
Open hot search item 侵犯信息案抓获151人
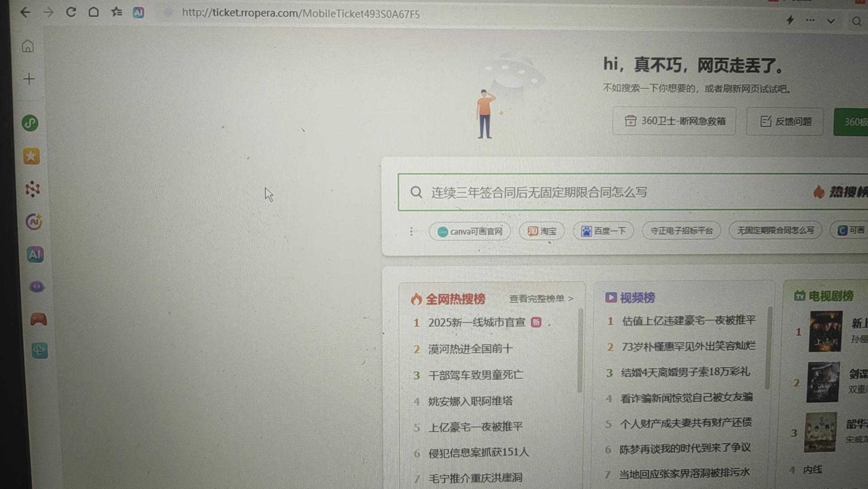pos(479,452)
